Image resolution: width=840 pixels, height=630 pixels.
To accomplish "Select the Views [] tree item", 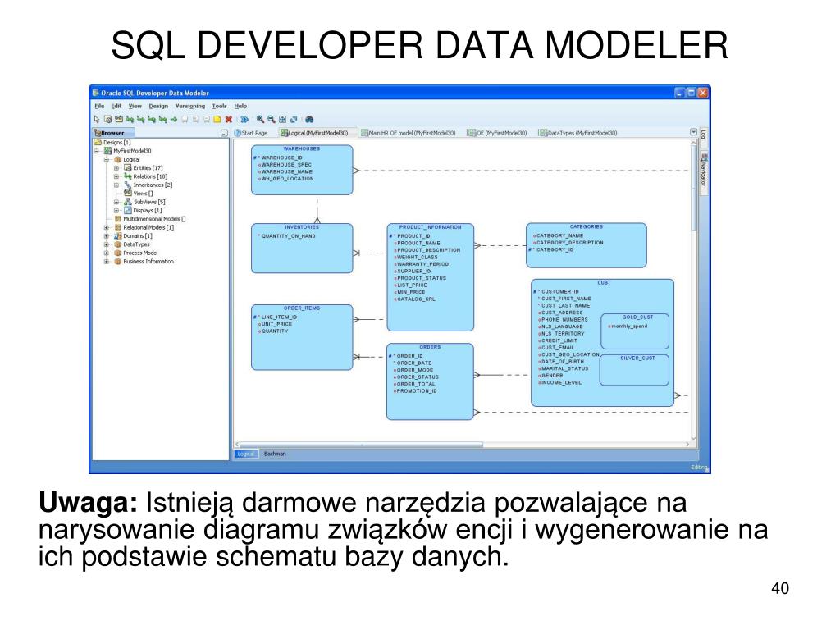I will pos(143,194).
